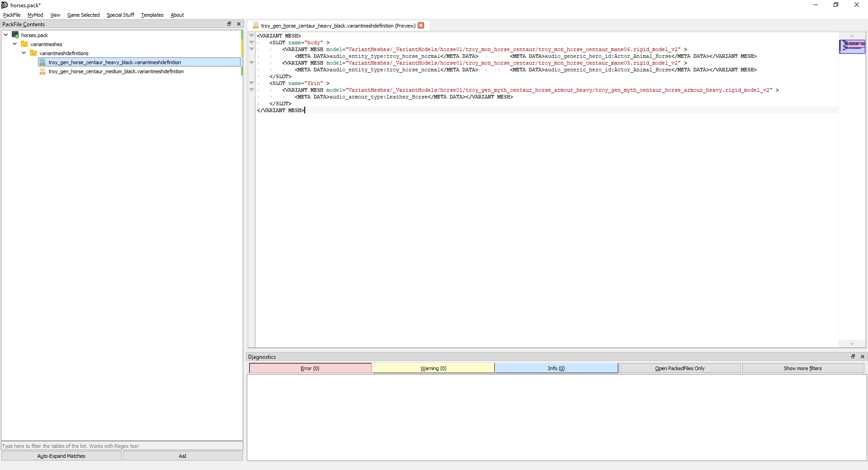This screenshot has width=868, height=470.
Task: Close the Diagnostics panel
Action: click(863, 357)
